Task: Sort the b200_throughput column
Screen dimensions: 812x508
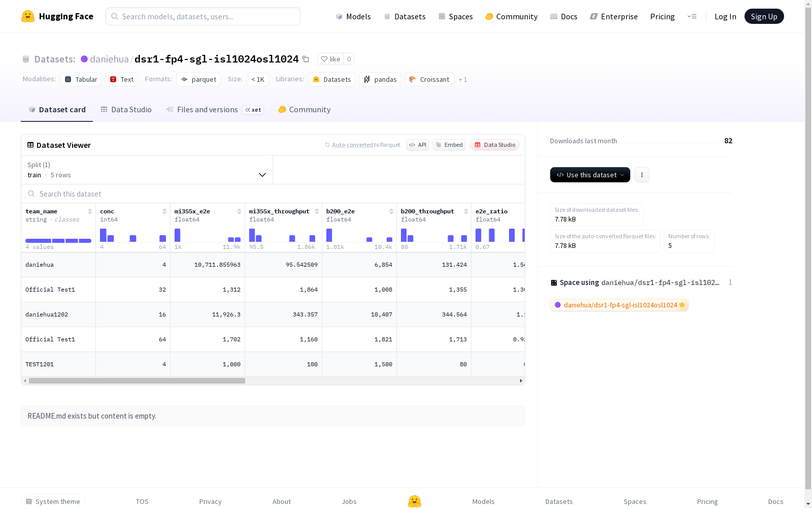Action: [x=466, y=211]
